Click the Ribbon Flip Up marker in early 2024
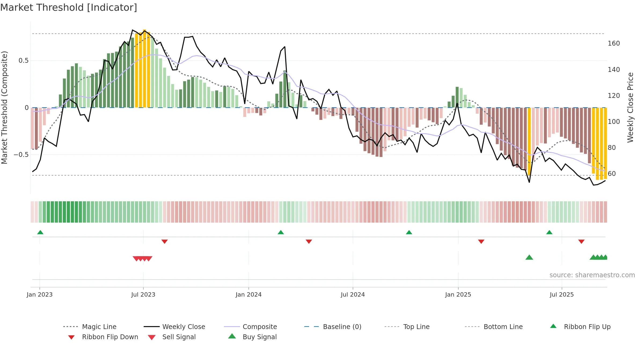644x362 pixels. pyautogui.click(x=281, y=232)
